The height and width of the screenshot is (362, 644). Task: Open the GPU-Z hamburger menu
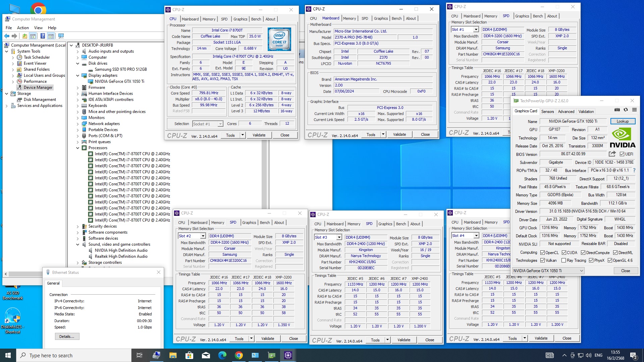click(634, 110)
